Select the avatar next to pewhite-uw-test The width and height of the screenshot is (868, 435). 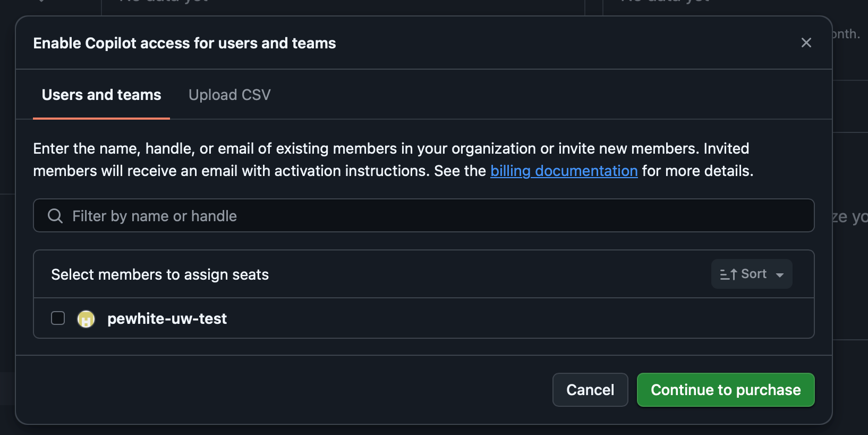click(x=86, y=318)
